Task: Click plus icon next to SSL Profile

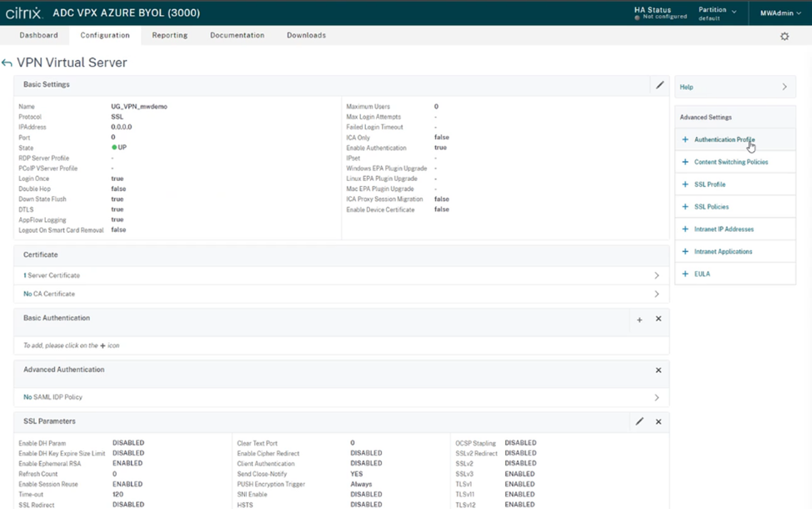Action: pyautogui.click(x=685, y=184)
